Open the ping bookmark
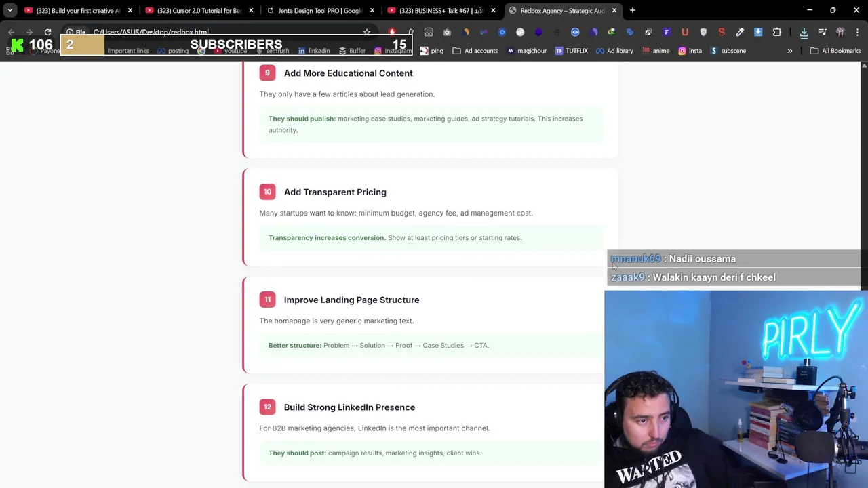 click(x=431, y=51)
